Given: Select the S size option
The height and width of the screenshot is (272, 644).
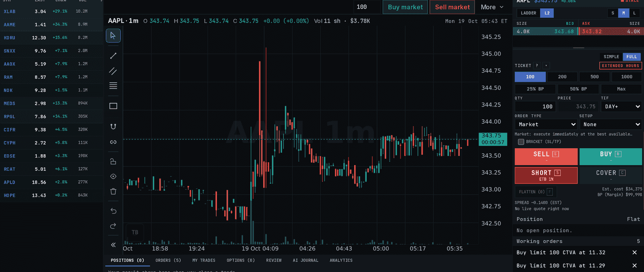Looking at the screenshot, I should click(613, 13).
